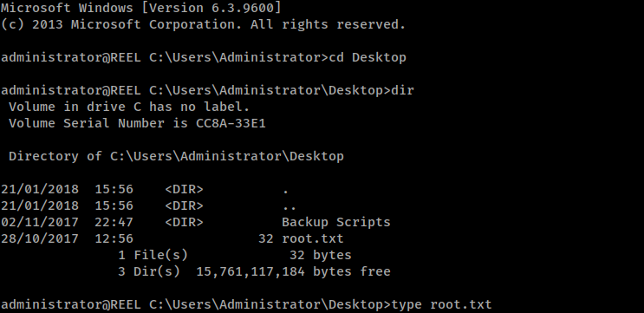The width and height of the screenshot is (644, 313).
Task: Click the 'type root.txt' command text
Action: tap(441, 305)
